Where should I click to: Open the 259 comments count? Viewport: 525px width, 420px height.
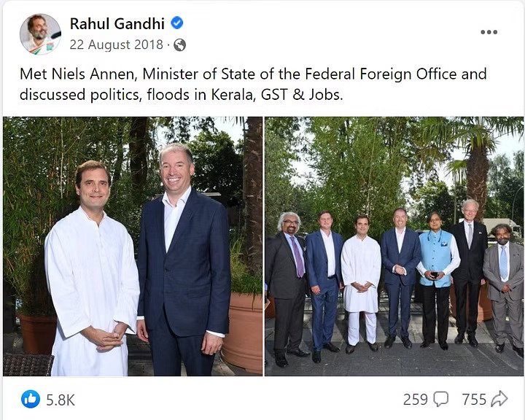click(415, 400)
